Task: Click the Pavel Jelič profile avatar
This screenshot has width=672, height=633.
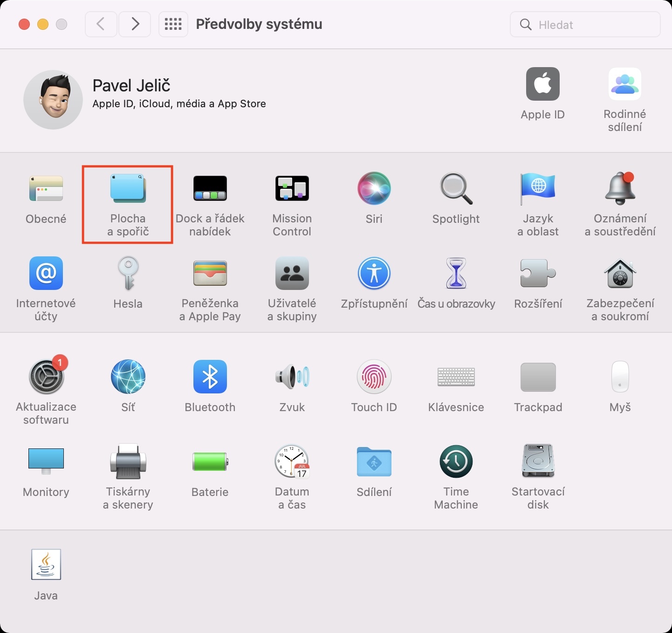Action: (x=53, y=100)
